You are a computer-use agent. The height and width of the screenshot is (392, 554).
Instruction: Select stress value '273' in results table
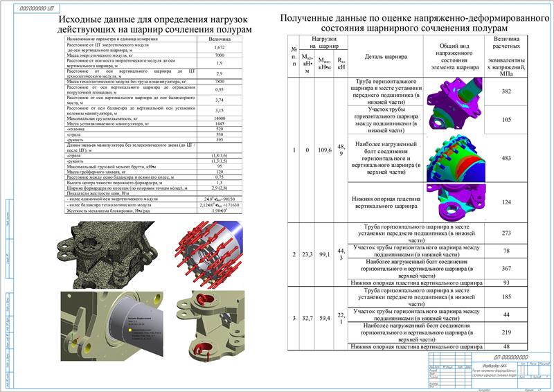pyautogui.click(x=506, y=233)
